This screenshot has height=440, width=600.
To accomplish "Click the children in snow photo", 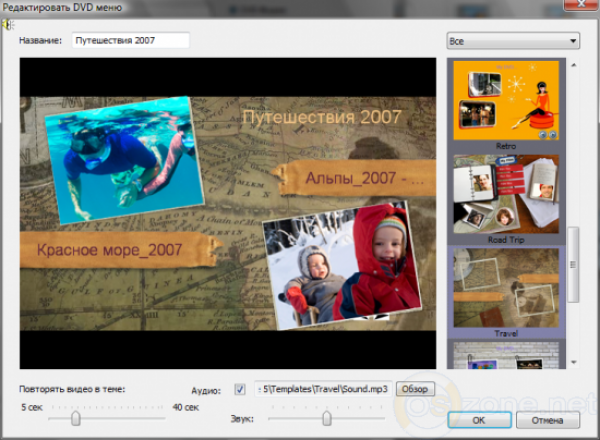I will (339, 264).
